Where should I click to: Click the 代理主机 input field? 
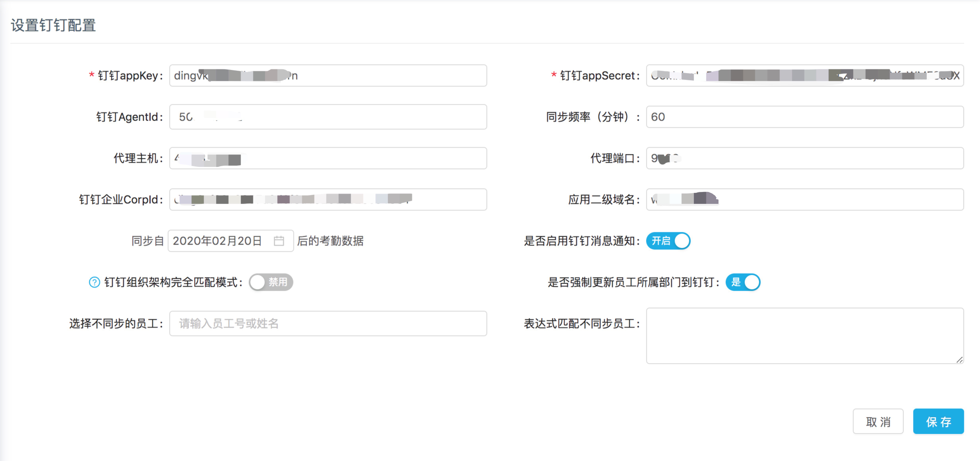[328, 158]
